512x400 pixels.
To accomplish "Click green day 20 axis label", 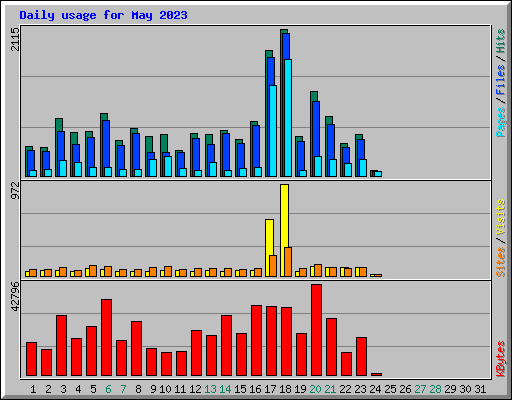I will click(x=315, y=389).
